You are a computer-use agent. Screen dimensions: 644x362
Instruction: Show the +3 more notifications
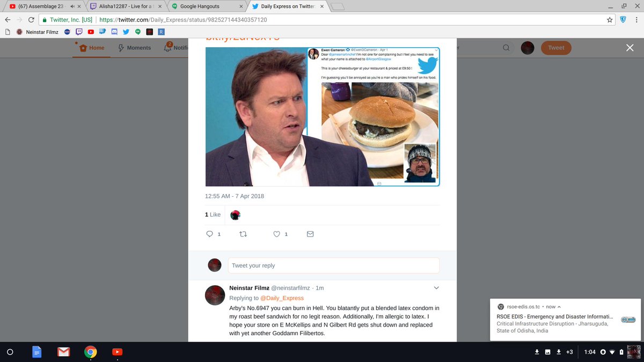pyautogui.click(x=569, y=352)
